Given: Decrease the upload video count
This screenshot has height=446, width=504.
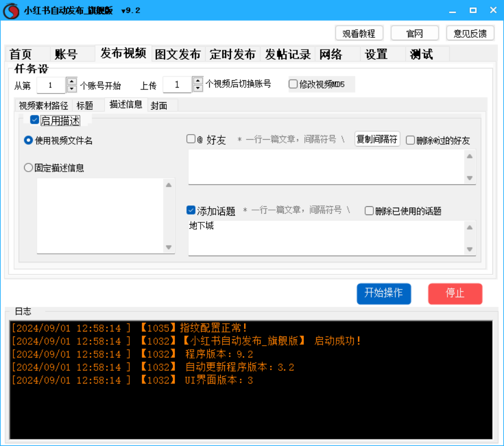Looking at the screenshot, I should [198, 88].
